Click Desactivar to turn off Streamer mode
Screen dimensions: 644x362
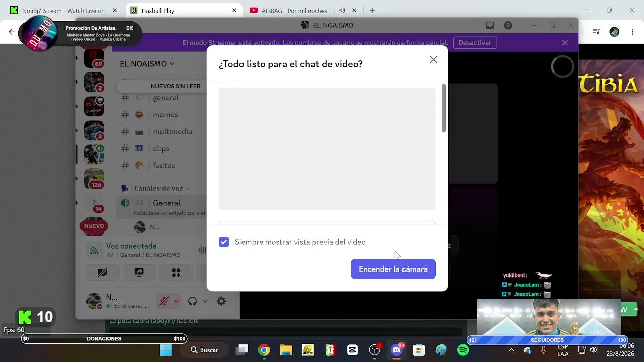[x=474, y=43]
